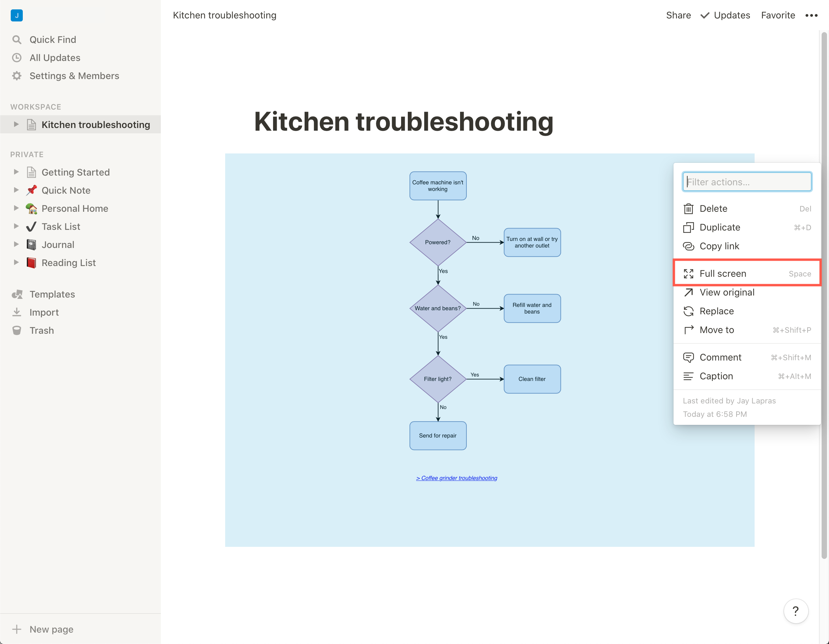Expand the Getting Started page tree
Screen dimensions: 829x644
point(16,172)
